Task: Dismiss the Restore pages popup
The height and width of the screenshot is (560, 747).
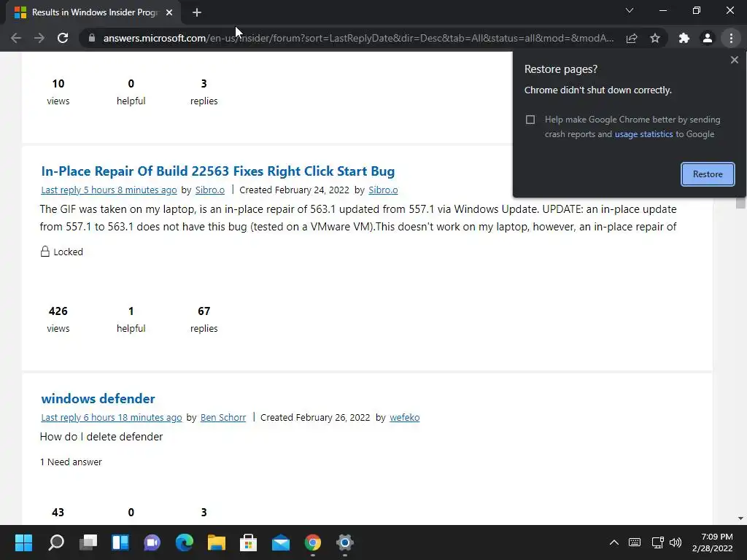Action: coord(734,60)
